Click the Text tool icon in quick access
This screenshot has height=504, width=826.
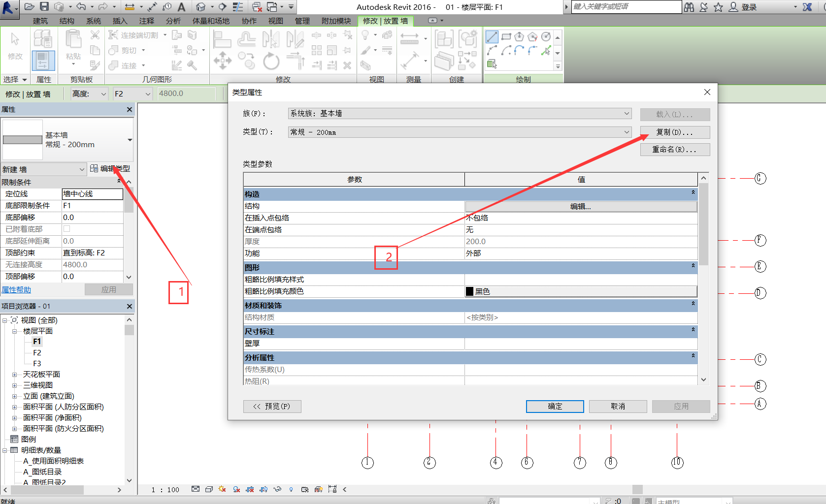click(182, 7)
